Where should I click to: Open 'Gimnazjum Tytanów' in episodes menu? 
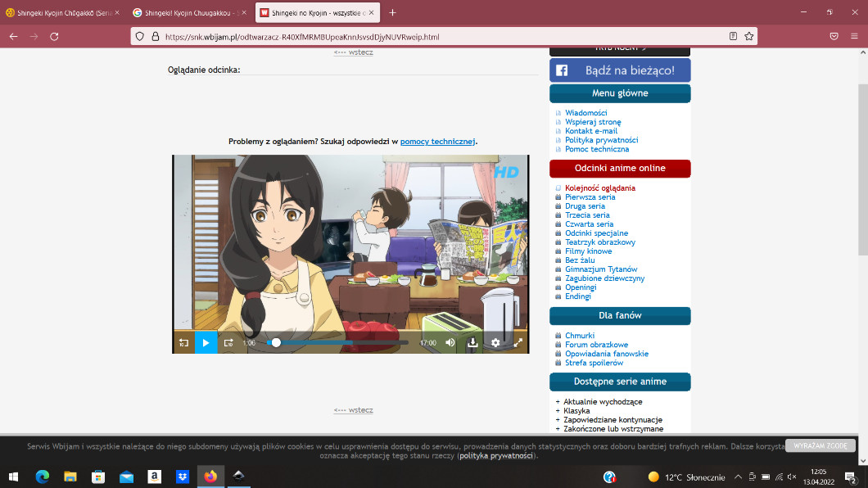click(x=601, y=269)
